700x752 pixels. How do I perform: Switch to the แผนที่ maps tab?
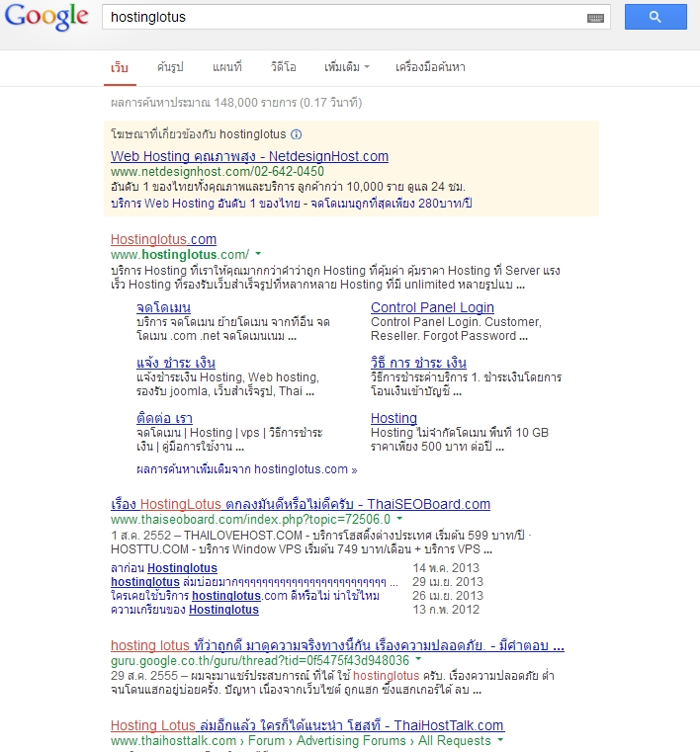226,67
